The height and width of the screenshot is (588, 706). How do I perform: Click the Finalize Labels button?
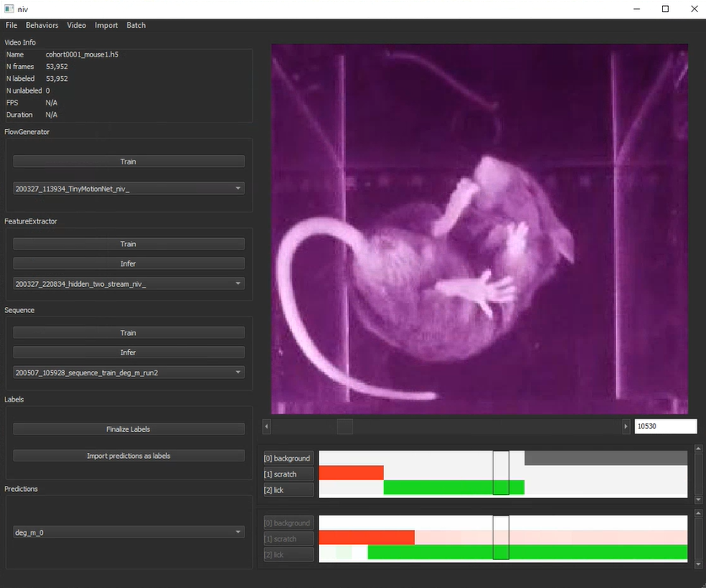tap(129, 429)
